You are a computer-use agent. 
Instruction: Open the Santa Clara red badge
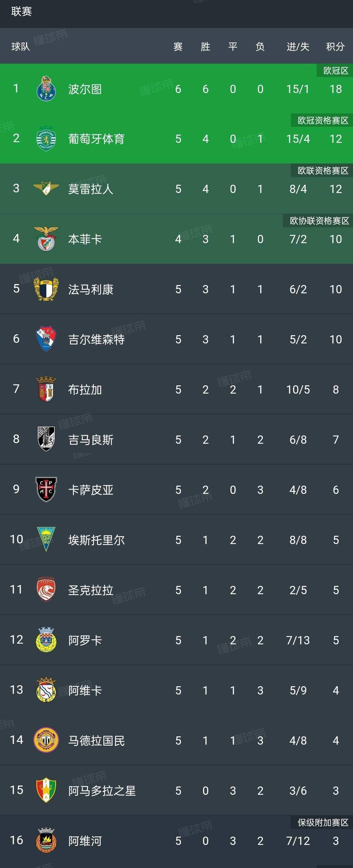(46, 590)
